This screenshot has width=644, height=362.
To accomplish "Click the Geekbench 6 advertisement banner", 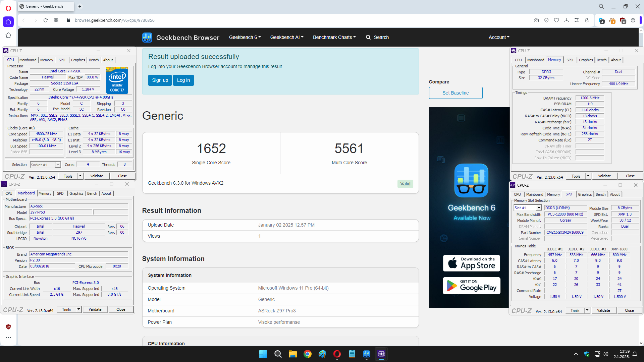I will [x=469, y=207].
